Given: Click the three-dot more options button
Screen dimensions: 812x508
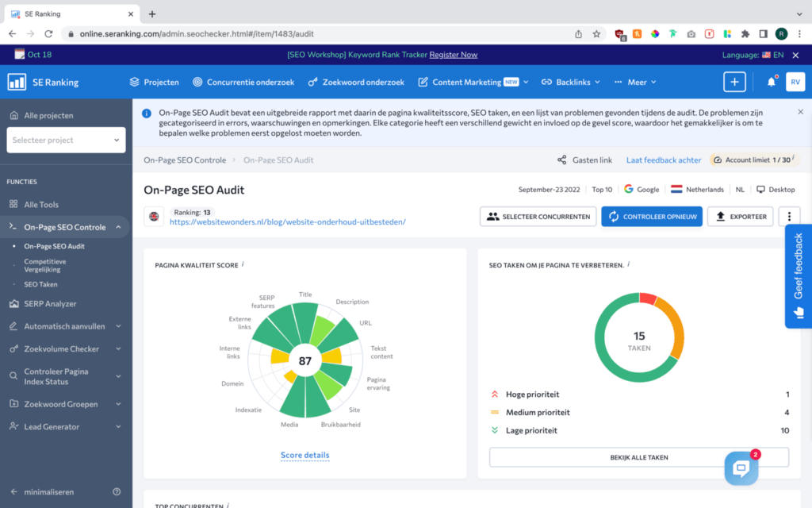Looking at the screenshot, I should [789, 217].
